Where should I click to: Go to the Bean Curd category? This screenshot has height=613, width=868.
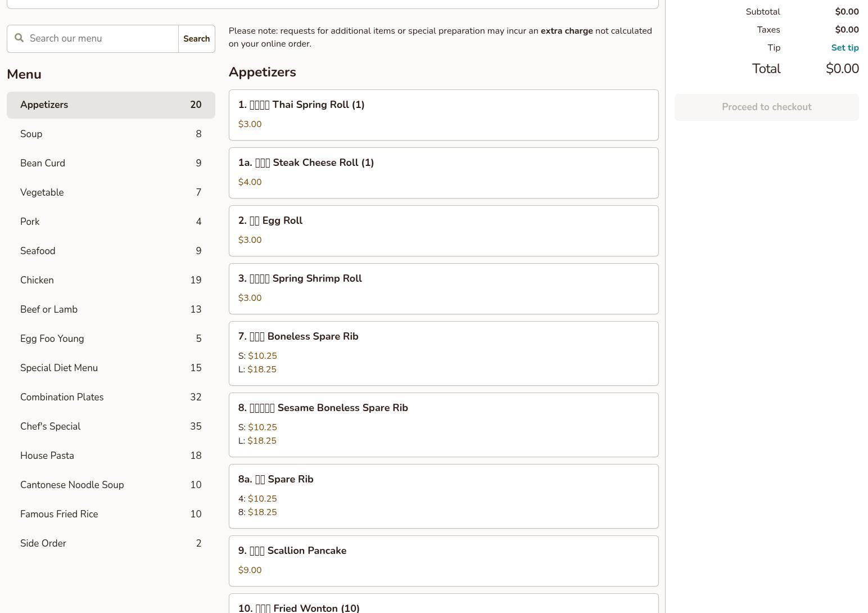click(x=111, y=164)
